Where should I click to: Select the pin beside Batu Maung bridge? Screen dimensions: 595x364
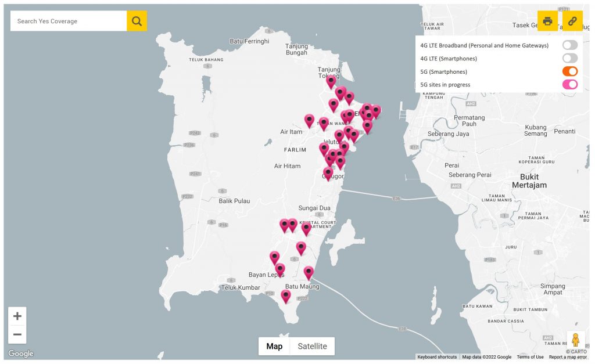point(309,272)
